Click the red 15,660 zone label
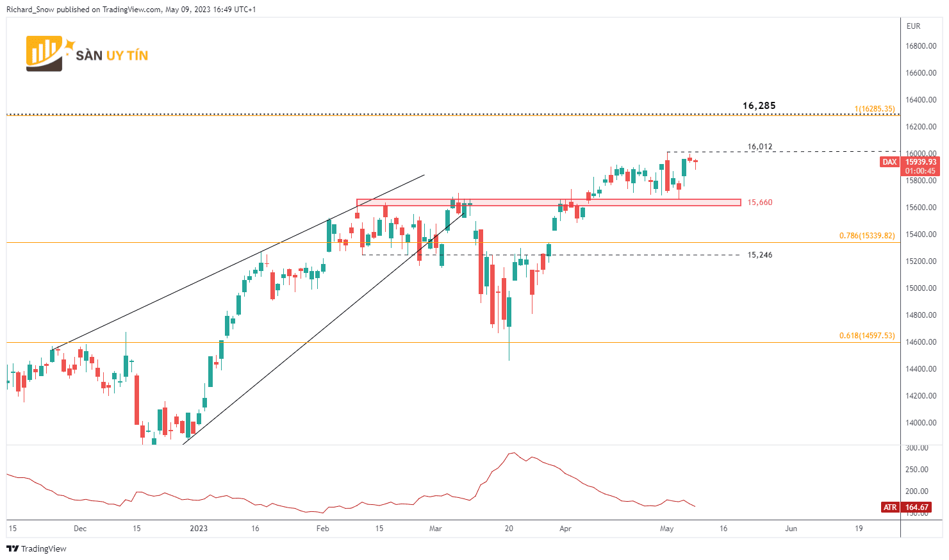949x560 pixels. [x=760, y=202]
